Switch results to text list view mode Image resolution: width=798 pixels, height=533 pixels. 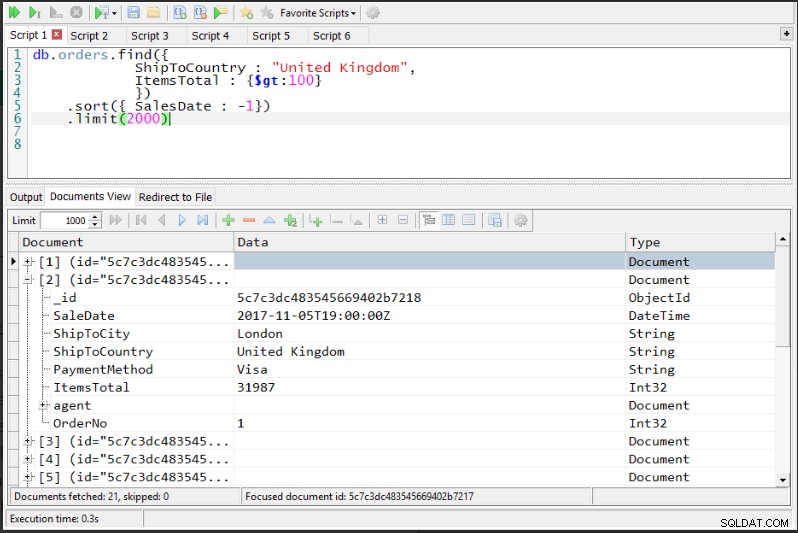(x=469, y=220)
